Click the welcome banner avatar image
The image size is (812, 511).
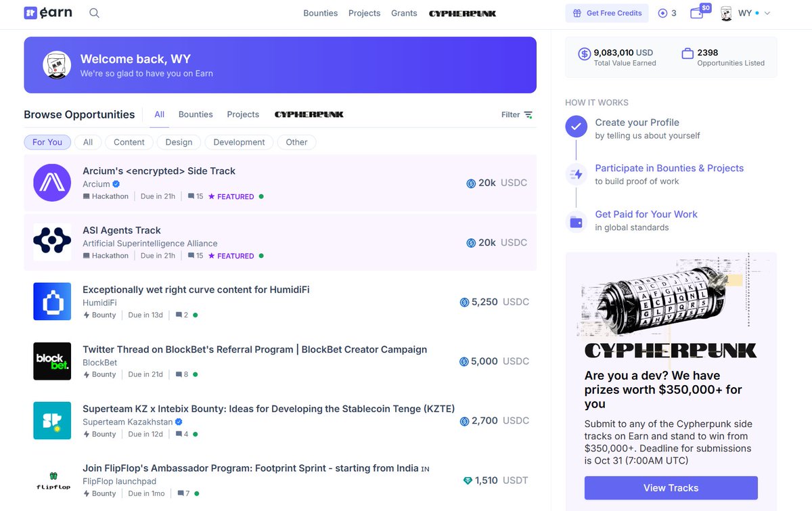click(x=57, y=65)
